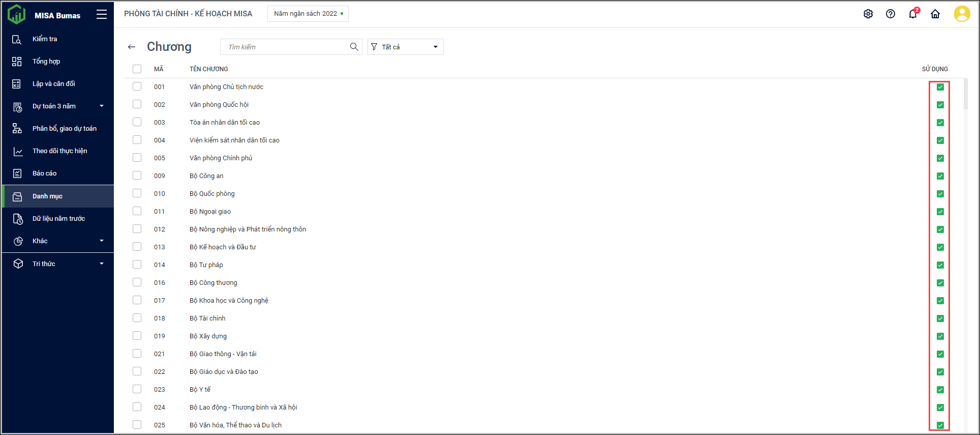Click the Năm ngân sách 2022 button

(308, 14)
